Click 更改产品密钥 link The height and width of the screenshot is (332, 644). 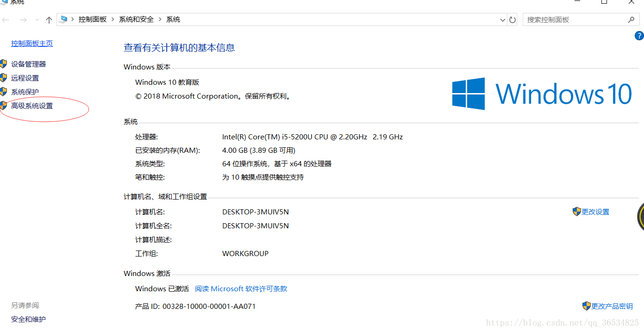pos(612,307)
